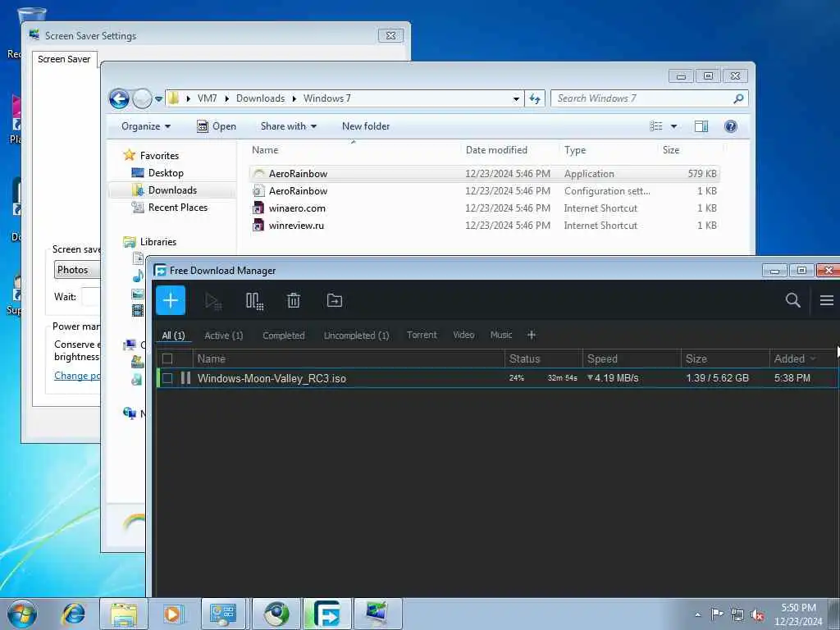Expand the Downloads breadcrumb arrow
The image size is (840, 630).
pos(294,98)
